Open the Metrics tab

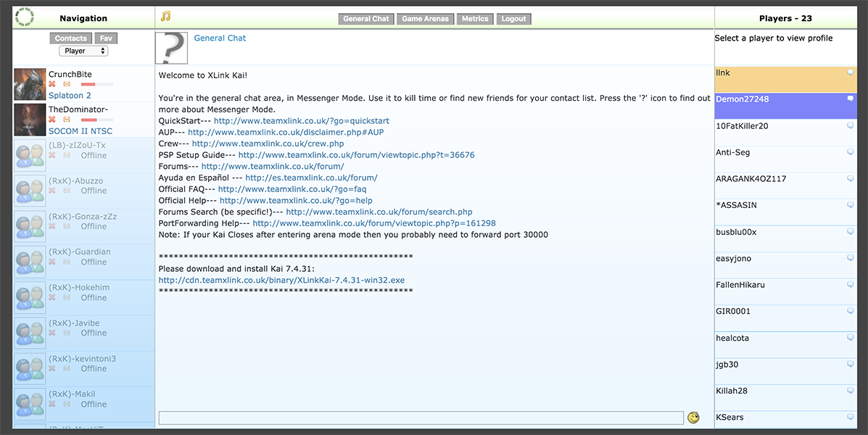tap(475, 19)
